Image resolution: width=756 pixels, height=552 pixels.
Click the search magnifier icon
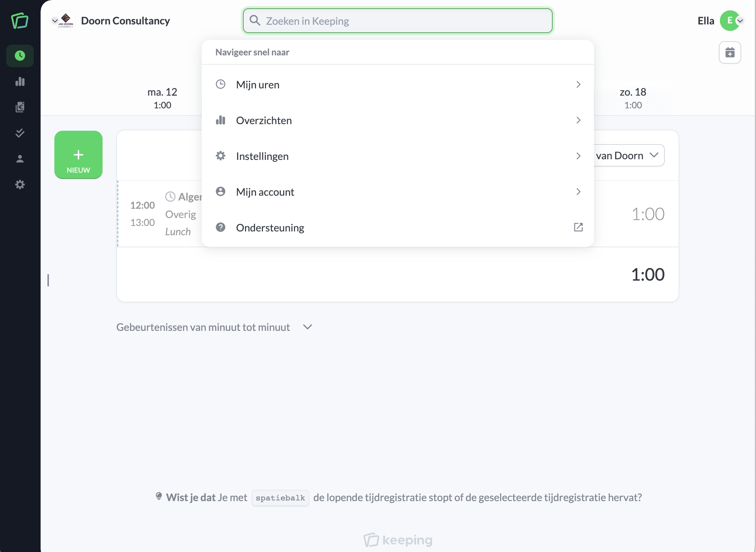(x=255, y=21)
